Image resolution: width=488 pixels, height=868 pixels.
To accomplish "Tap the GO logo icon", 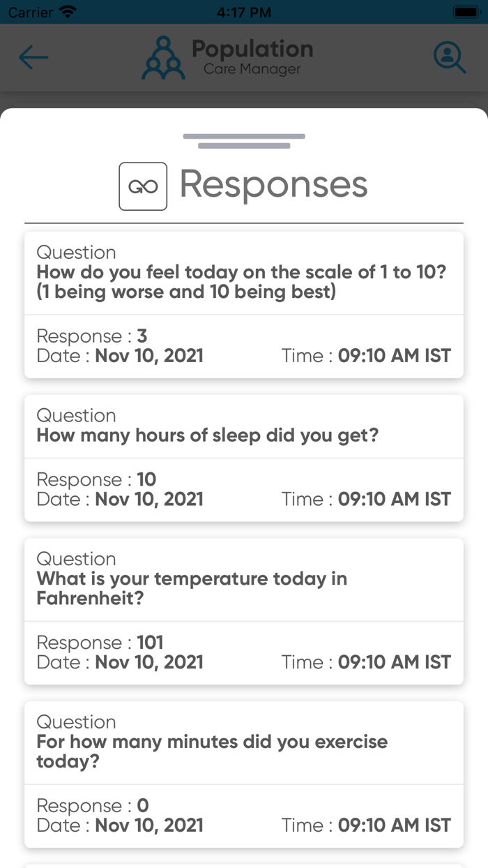I will [x=143, y=186].
